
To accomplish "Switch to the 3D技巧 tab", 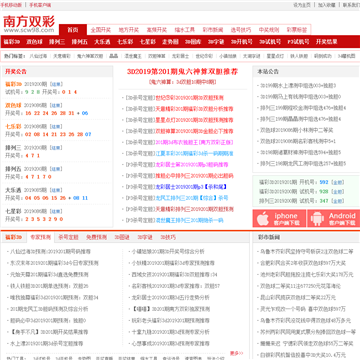I will (x=168, y=237).
